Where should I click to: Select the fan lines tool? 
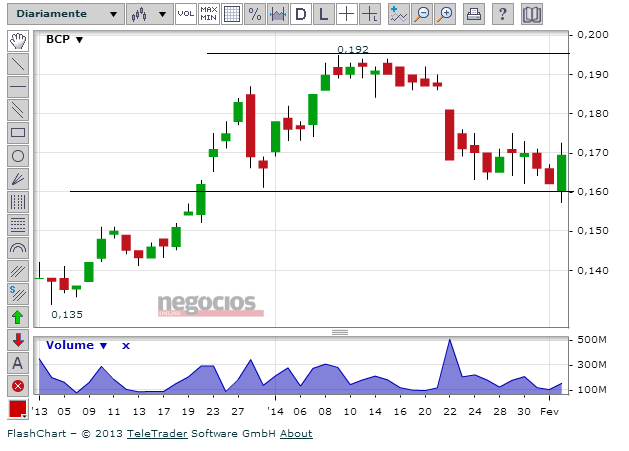(18, 179)
